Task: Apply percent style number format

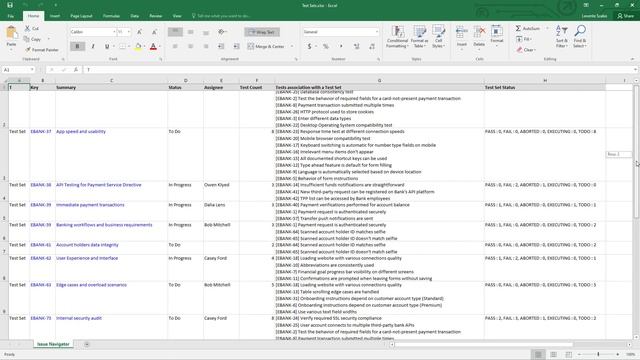Action: 326,47
